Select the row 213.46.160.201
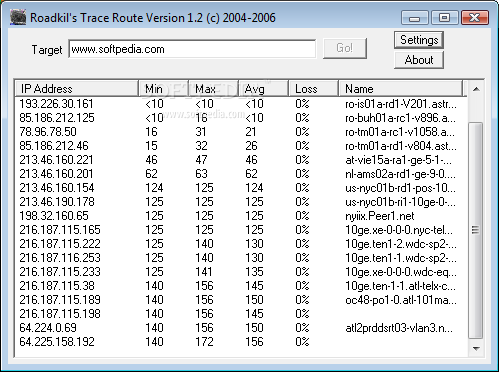 point(241,174)
